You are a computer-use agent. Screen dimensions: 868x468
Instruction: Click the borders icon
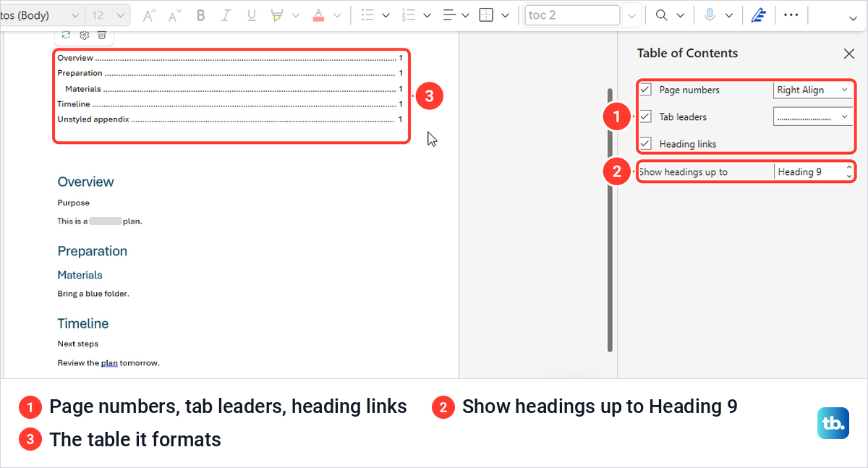(487, 15)
